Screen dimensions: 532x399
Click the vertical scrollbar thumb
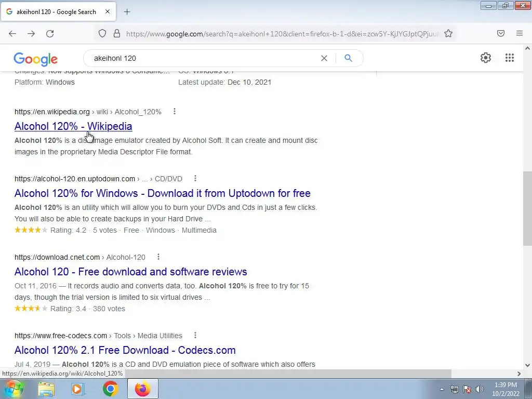coord(527,209)
